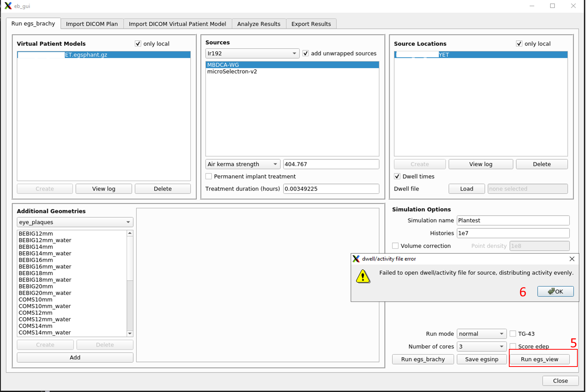Enable Volume correction checkbox
586x392 pixels.
395,246
